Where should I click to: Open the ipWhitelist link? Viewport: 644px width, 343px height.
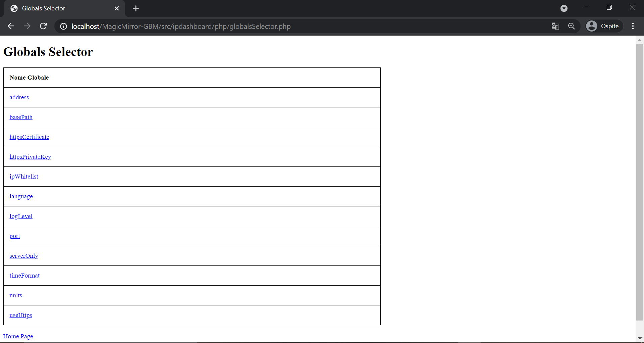[24, 177]
